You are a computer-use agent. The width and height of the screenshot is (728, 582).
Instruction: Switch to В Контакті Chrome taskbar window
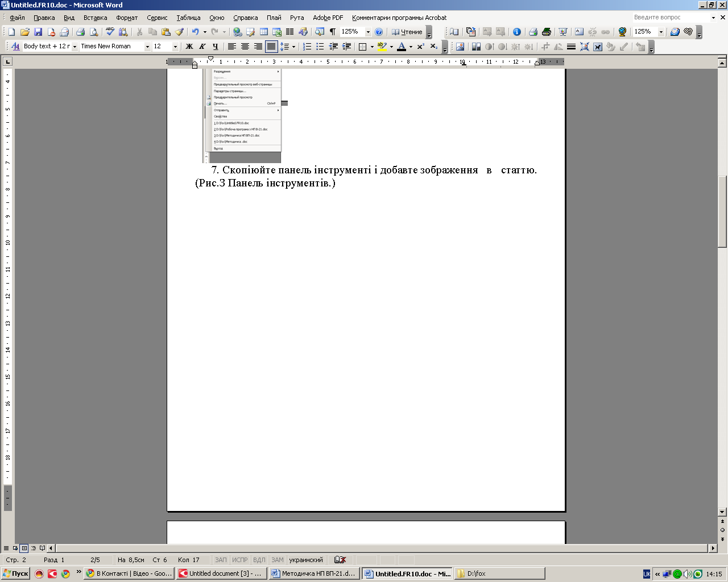pyautogui.click(x=129, y=573)
